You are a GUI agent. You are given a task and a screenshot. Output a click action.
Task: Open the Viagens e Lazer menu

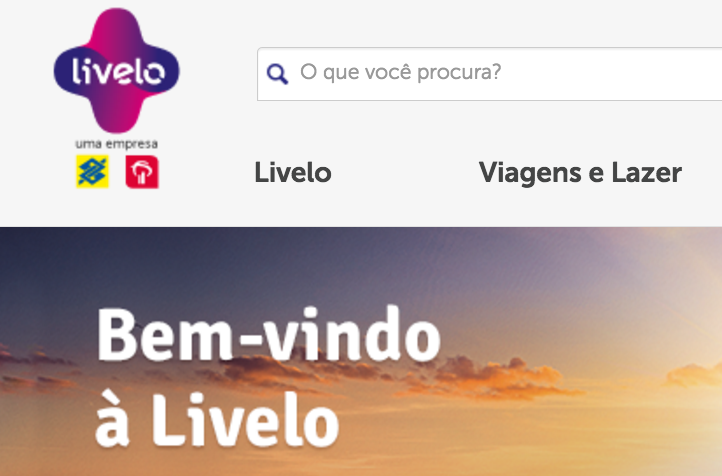pyautogui.click(x=580, y=173)
